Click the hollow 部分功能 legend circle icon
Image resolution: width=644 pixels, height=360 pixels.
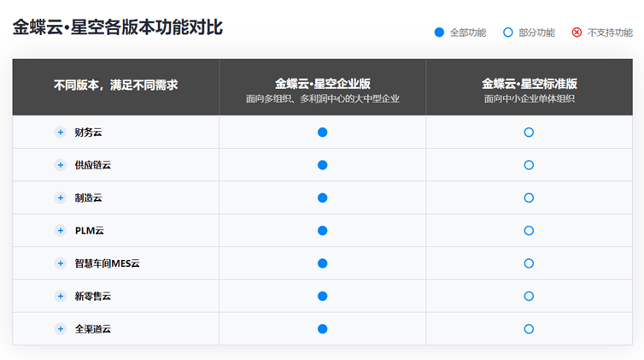click(x=508, y=32)
